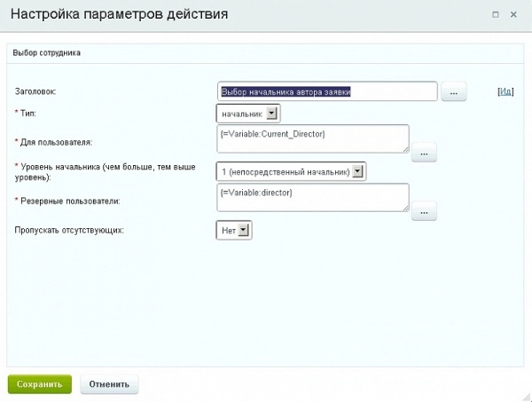532x402 pixels.
Task: Click the Пропускать отсутствующих label
Action: point(68,231)
